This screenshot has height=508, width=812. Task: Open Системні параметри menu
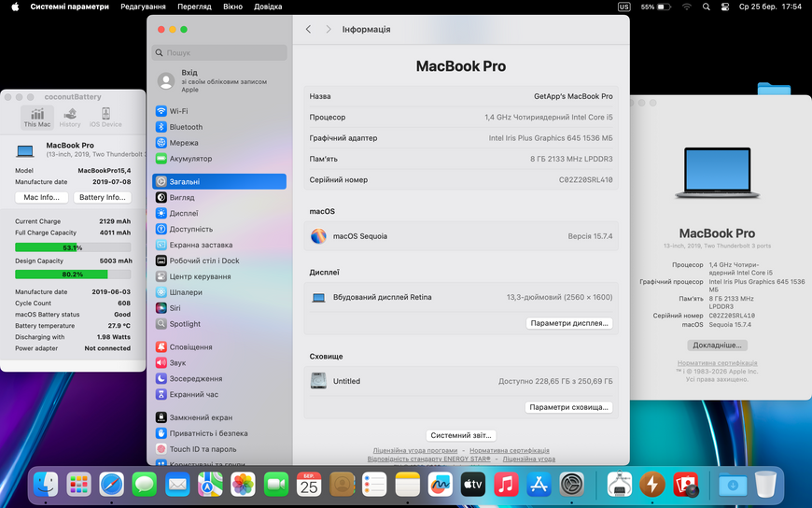[69, 7]
